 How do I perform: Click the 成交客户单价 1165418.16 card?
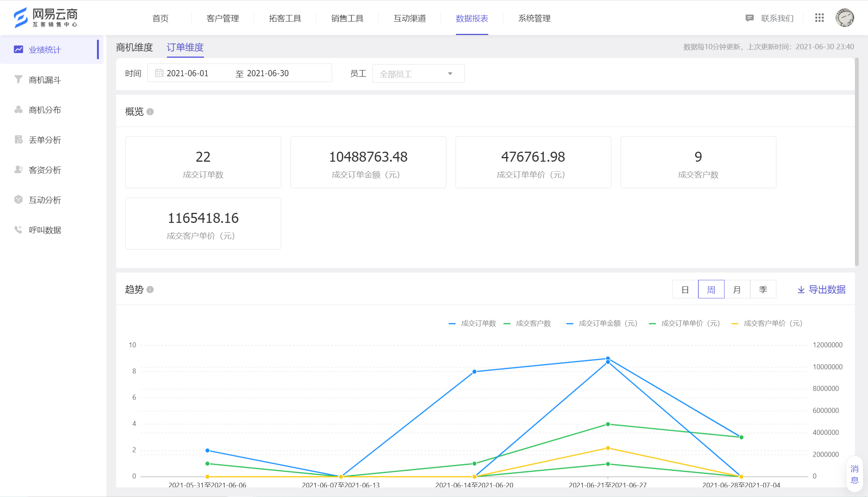203,223
